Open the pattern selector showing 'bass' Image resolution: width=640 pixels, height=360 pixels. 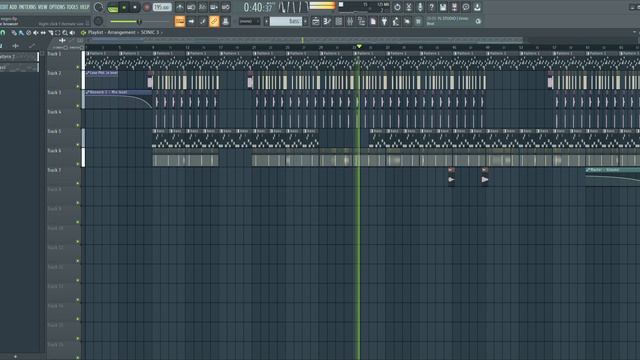pyautogui.click(x=286, y=21)
